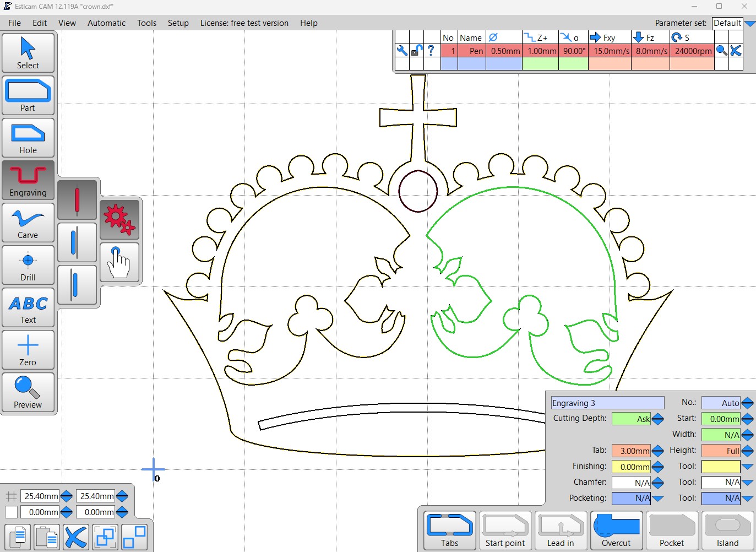Click the Tabs button
The width and height of the screenshot is (756, 552).
[450, 531]
